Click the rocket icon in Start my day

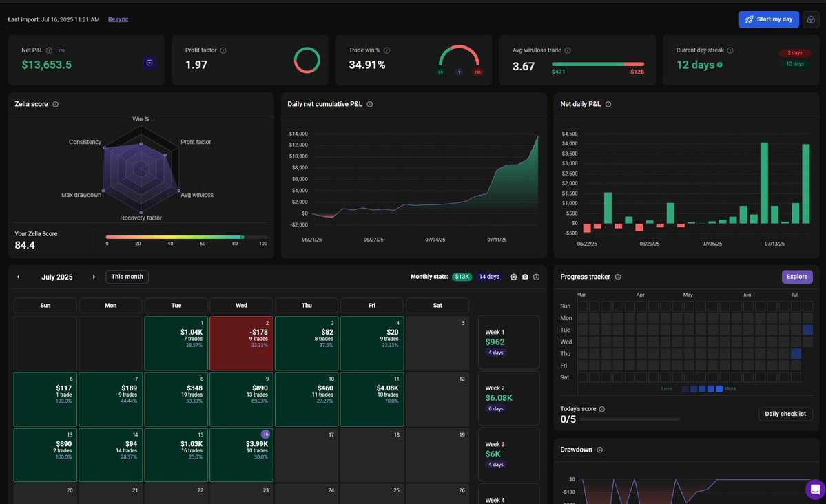click(x=749, y=19)
